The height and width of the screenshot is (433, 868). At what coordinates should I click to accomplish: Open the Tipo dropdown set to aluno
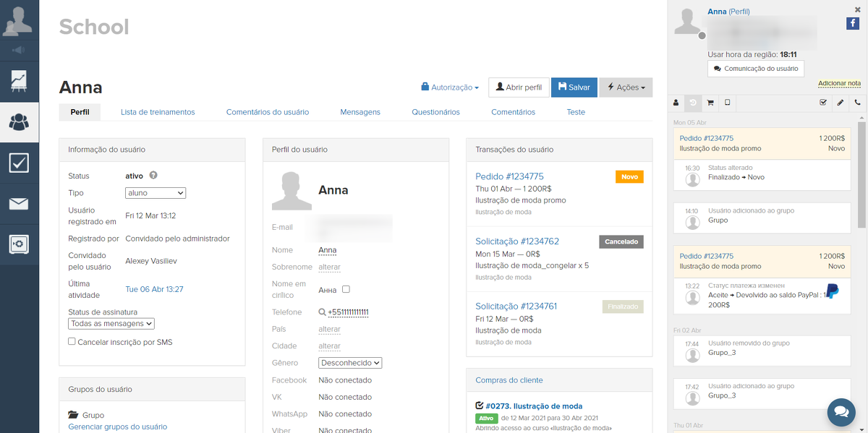pos(156,193)
